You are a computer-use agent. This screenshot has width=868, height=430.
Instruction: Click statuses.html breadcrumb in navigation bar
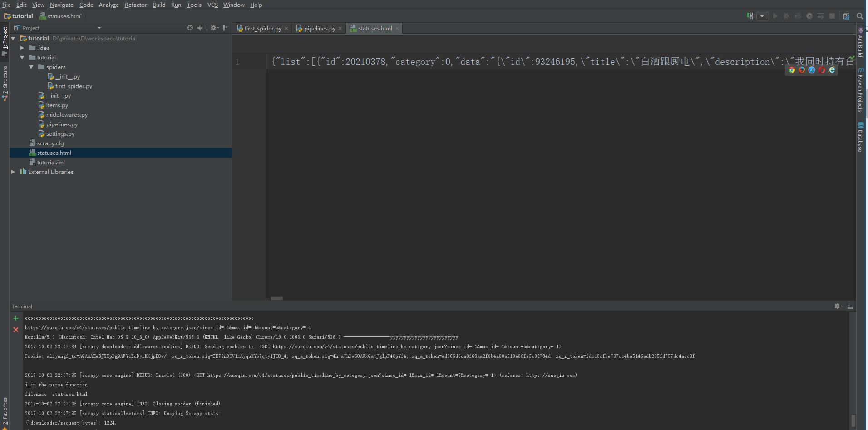tap(61, 16)
